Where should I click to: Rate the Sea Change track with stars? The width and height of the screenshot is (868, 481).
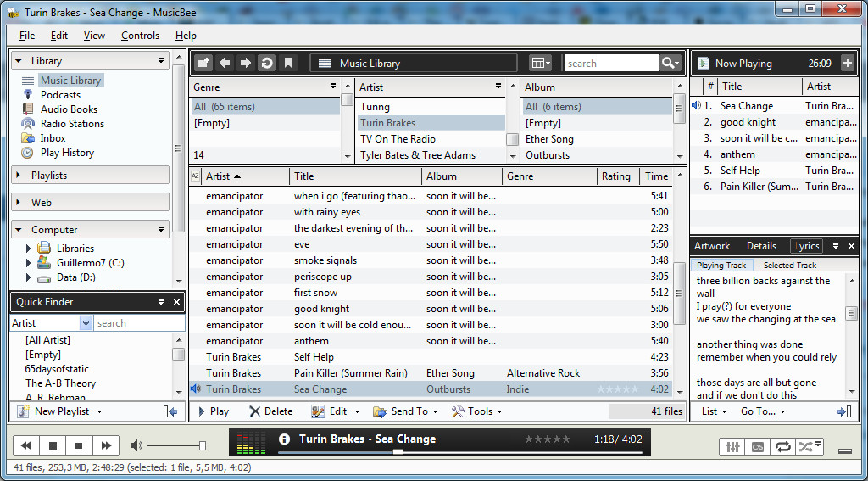(x=618, y=389)
